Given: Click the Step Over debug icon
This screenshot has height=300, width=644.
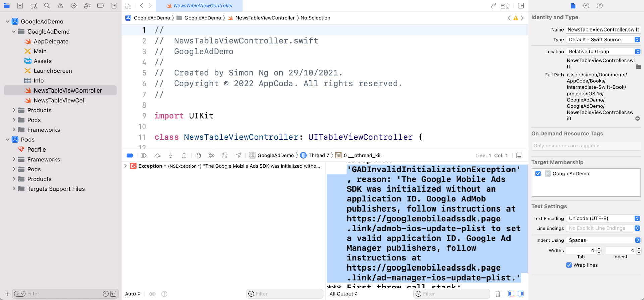Looking at the screenshot, I should [157, 155].
